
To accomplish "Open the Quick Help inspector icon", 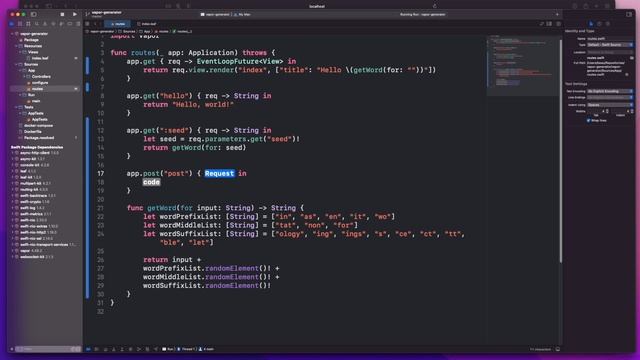I will tap(608, 24).
